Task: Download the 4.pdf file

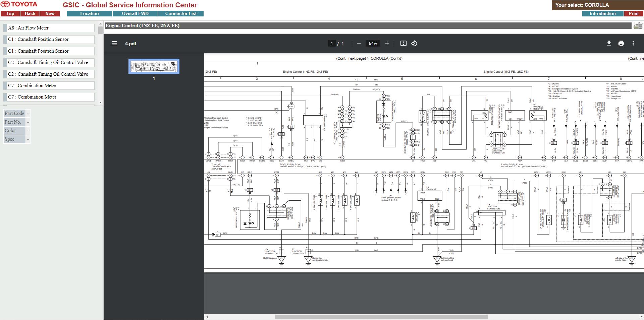Action: click(x=609, y=43)
